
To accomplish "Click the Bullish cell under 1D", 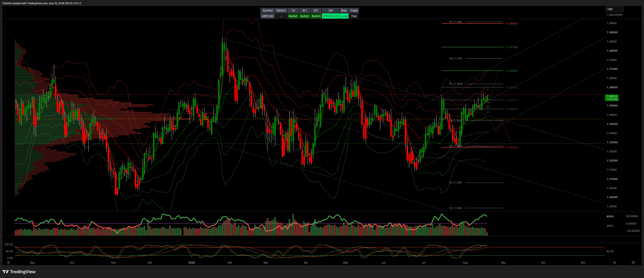I will tap(293, 16).
